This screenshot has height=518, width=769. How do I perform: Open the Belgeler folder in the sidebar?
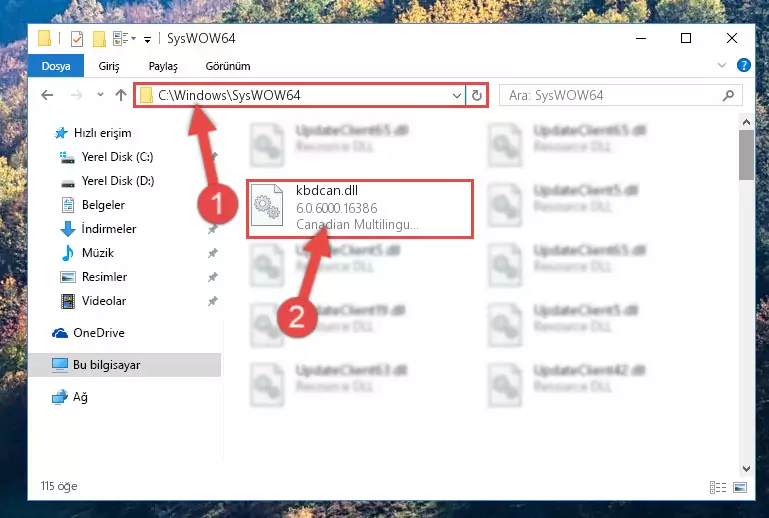(93, 205)
